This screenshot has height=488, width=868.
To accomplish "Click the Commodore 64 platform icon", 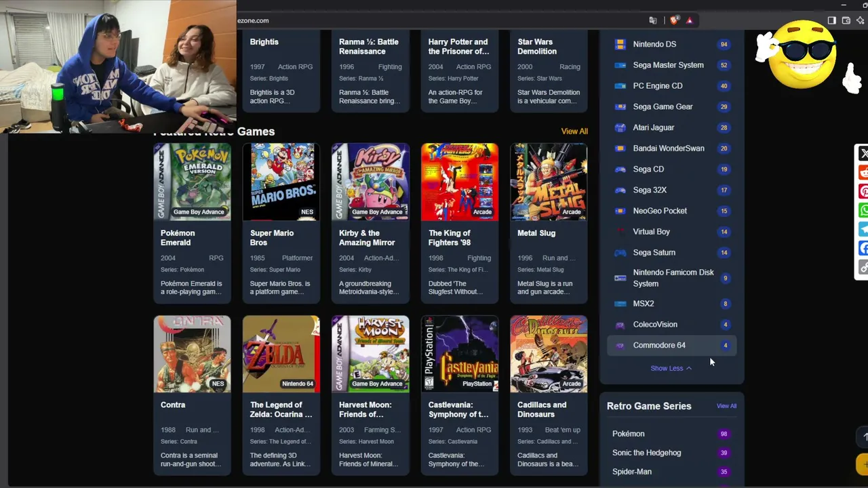I will (620, 346).
